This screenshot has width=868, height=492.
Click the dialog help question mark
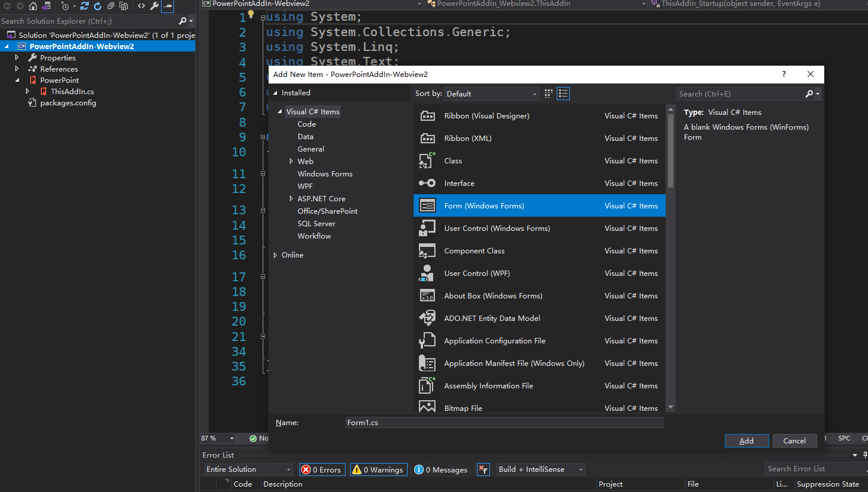(784, 74)
